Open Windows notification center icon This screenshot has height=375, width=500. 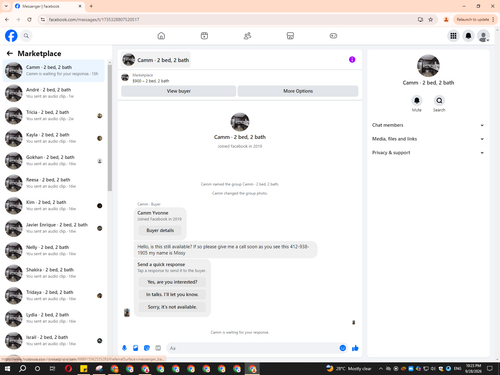pyautogui.click(x=490, y=369)
